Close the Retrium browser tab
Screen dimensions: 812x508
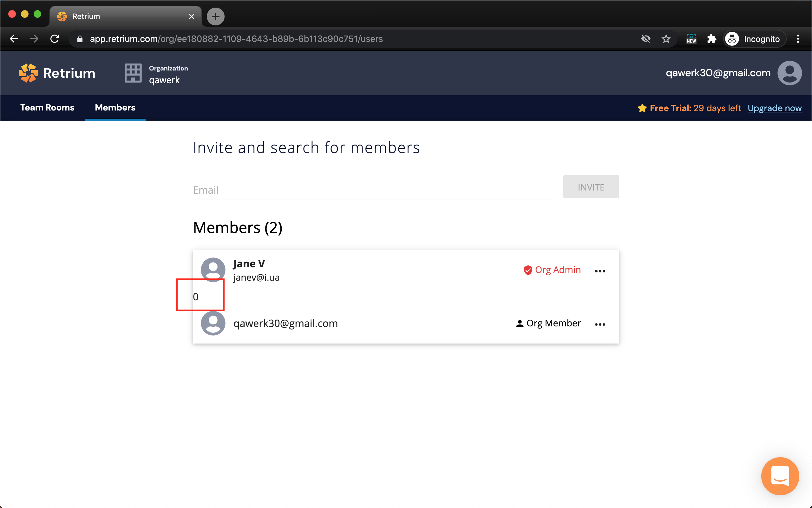click(192, 17)
